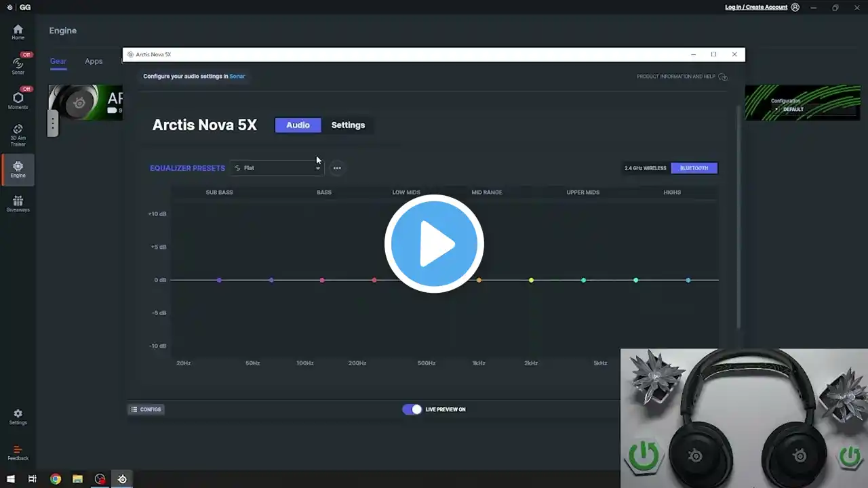Click the 5kHz frequency label
The width and height of the screenshot is (868, 488).
(x=600, y=363)
